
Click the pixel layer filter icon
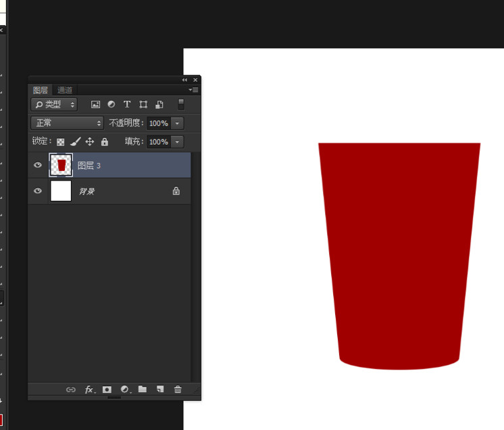pyautogui.click(x=95, y=105)
